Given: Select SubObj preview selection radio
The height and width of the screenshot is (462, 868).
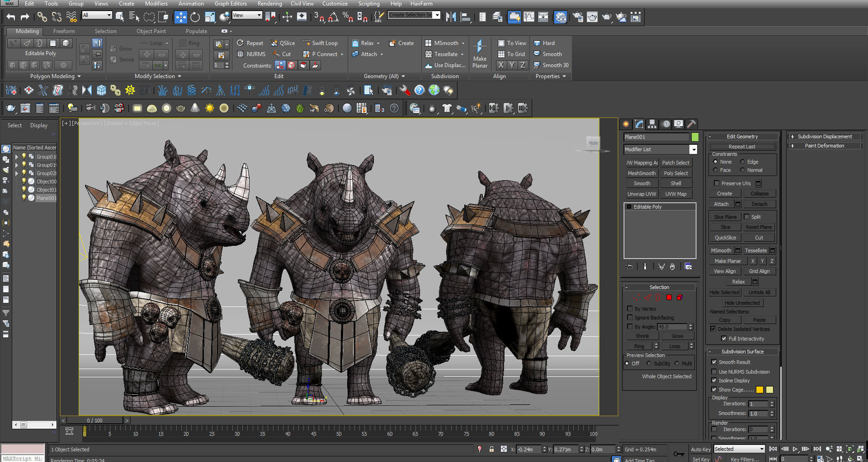Looking at the screenshot, I should (x=649, y=363).
